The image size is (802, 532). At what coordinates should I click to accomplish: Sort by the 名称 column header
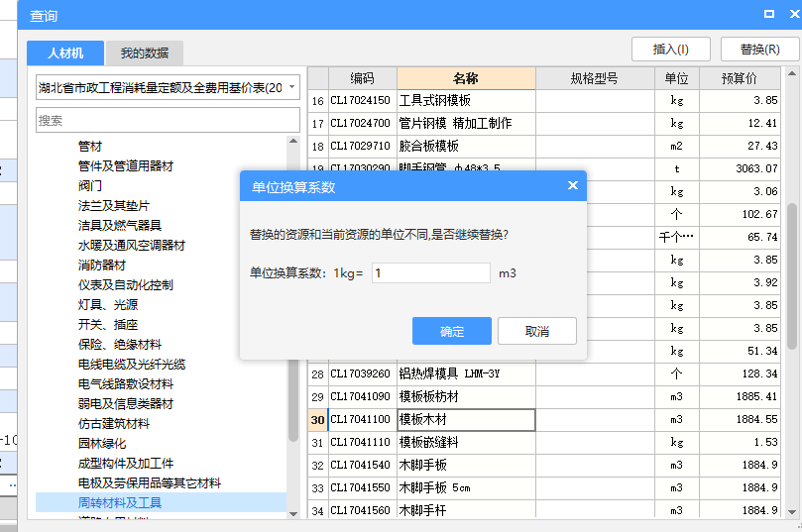[x=466, y=78]
